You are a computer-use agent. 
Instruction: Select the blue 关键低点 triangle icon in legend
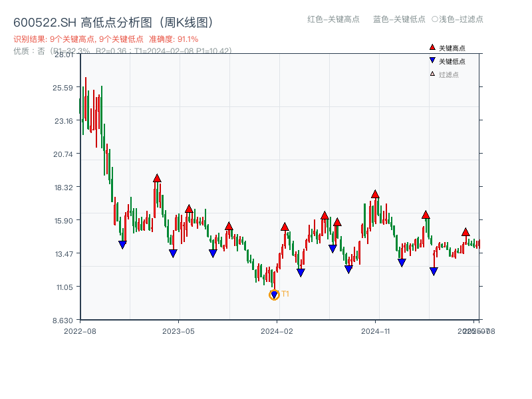(x=432, y=60)
